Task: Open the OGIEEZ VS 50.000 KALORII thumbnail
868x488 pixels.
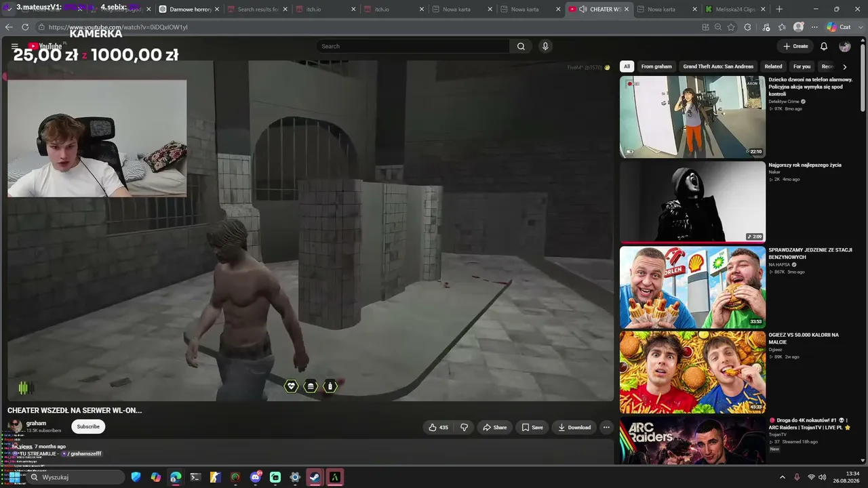Action: 692,372
